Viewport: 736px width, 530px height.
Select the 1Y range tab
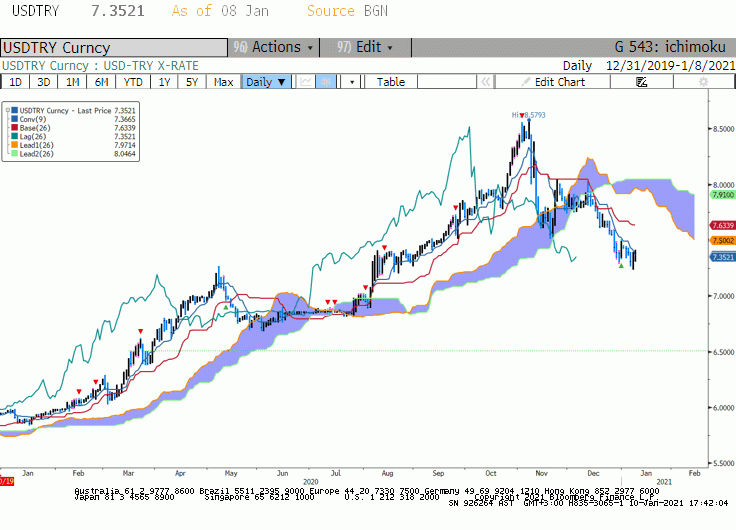[164, 82]
